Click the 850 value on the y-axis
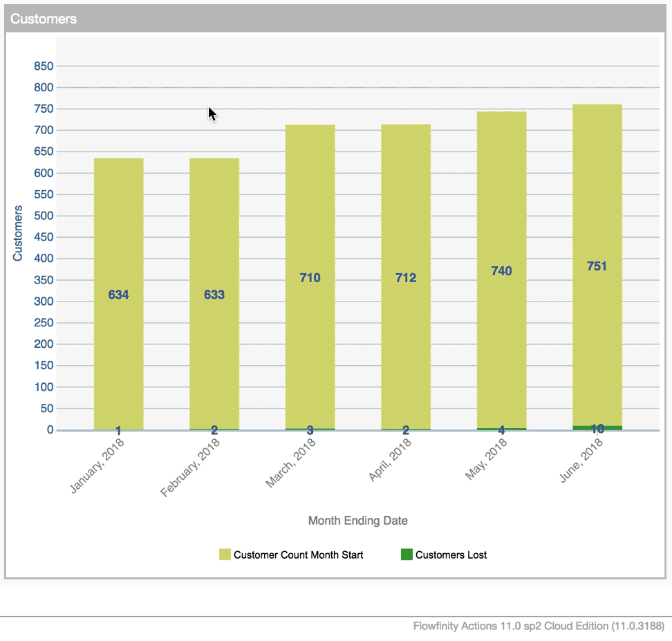The height and width of the screenshot is (641, 672). 44,66
